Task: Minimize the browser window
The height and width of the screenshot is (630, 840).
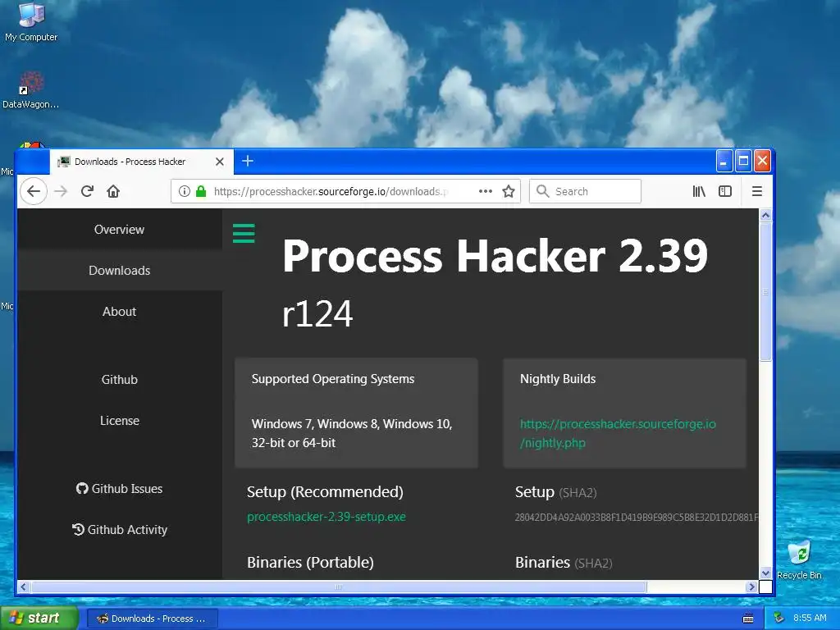Action: pos(724,161)
